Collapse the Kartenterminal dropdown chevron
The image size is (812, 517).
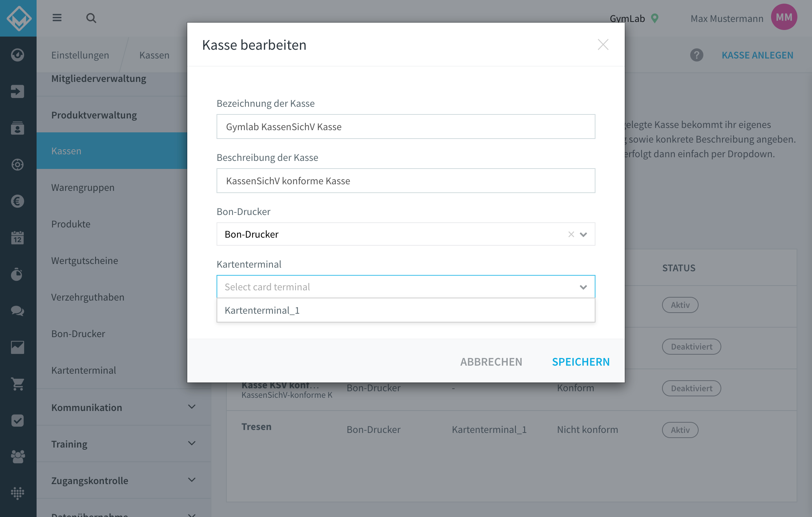[x=583, y=287]
